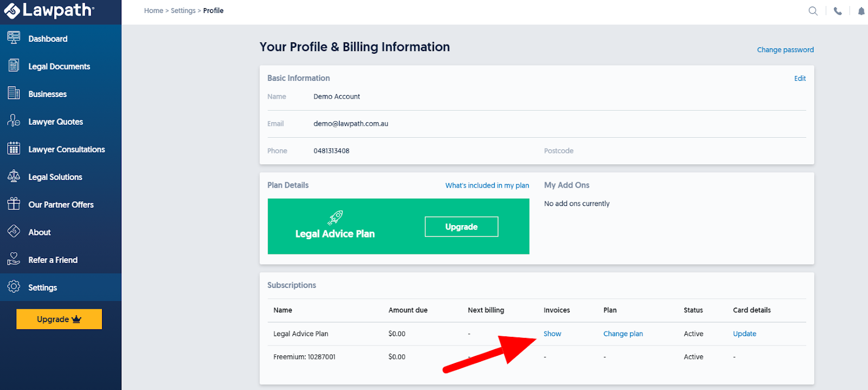Screen dimensions: 868x390
Task: Click the name Demo Account
Action: [336, 97]
